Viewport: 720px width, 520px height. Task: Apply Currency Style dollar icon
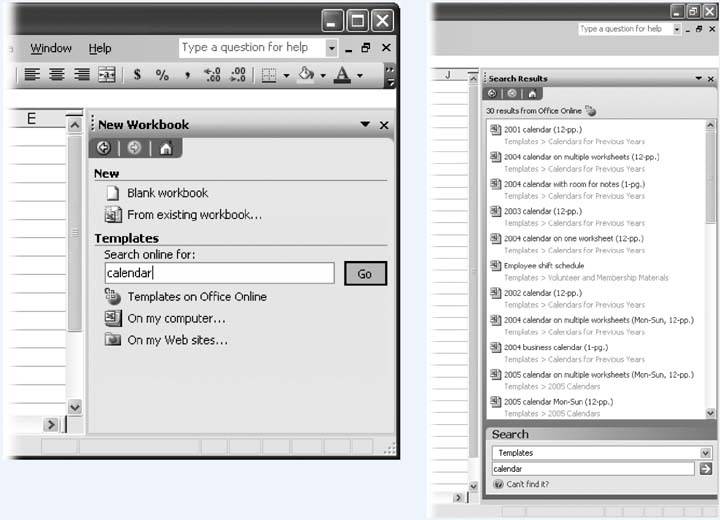point(137,75)
